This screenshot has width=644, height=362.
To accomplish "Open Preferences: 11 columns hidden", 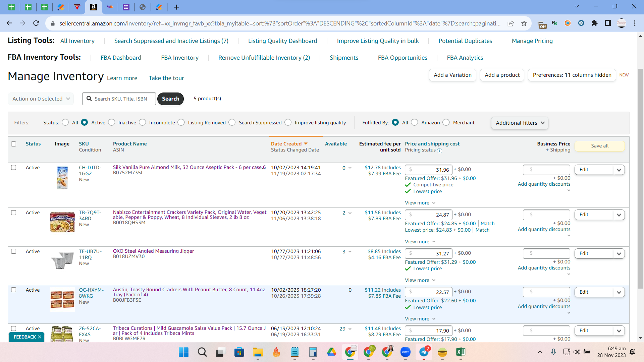I will point(572,75).
